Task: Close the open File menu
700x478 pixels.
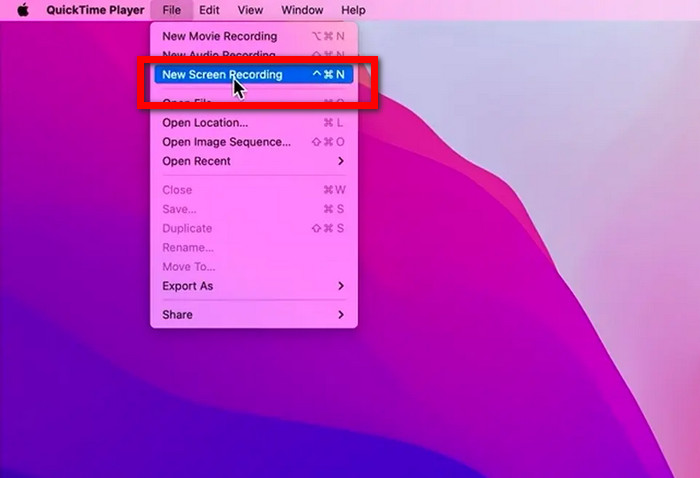Action: [172, 10]
